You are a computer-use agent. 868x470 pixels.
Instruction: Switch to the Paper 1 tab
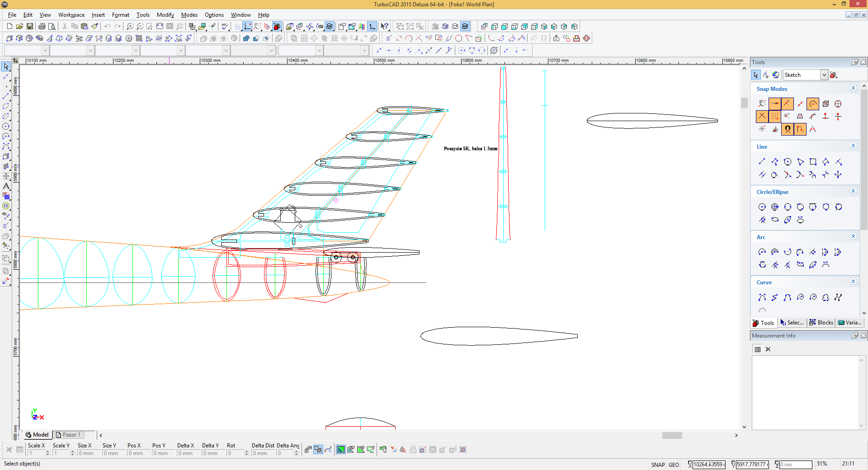pos(68,435)
